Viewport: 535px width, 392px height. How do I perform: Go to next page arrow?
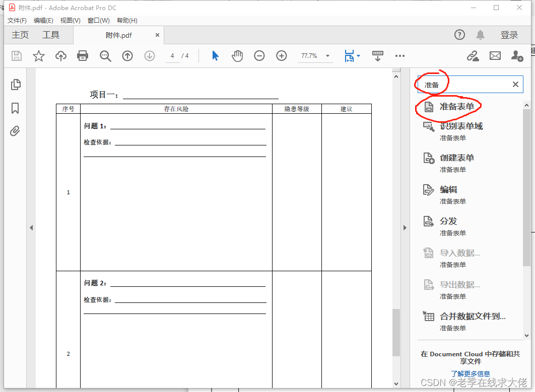[x=150, y=56]
